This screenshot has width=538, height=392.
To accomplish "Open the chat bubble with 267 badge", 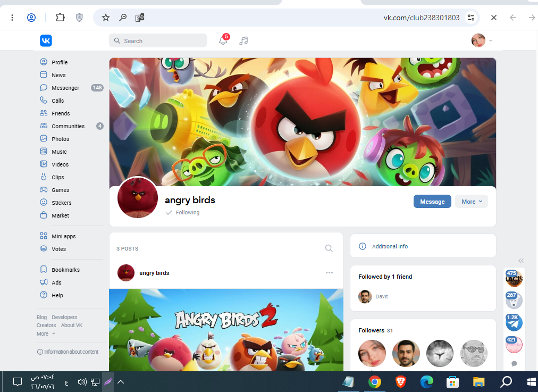I will pos(514,301).
